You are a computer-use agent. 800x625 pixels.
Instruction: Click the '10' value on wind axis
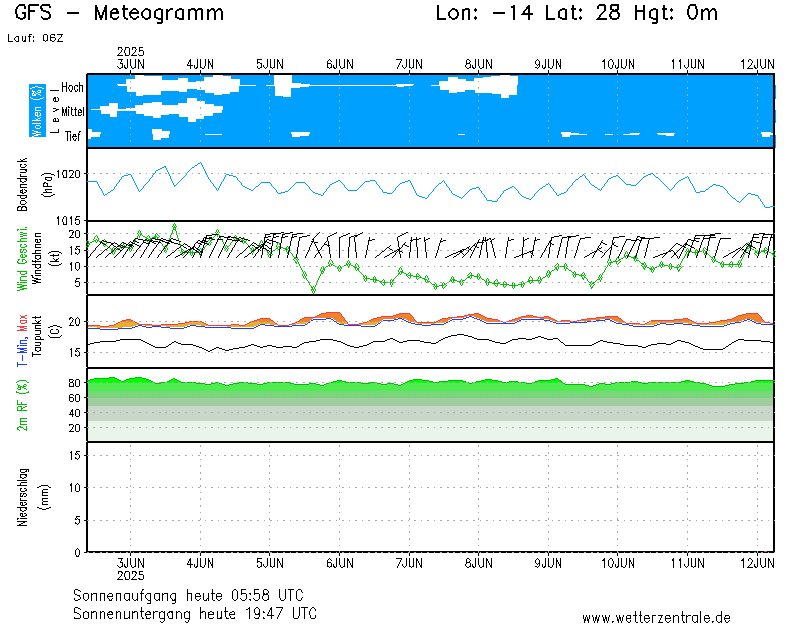pyautogui.click(x=75, y=266)
